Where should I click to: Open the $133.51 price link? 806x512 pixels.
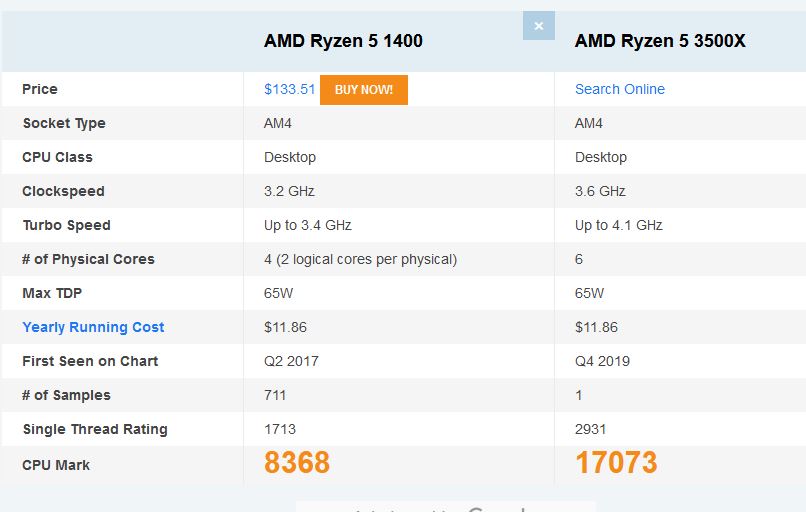[x=289, y=89]
